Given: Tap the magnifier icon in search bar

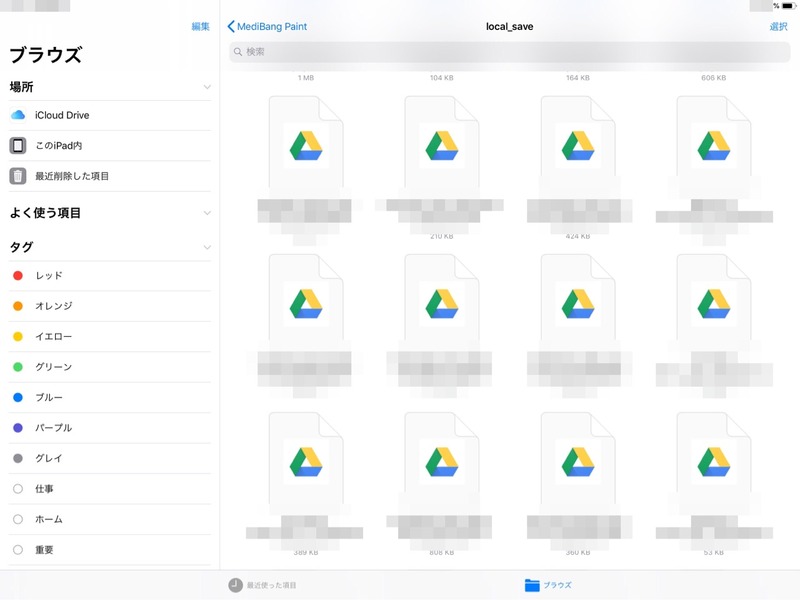Looking at the screenshot, I should point(238,52).
